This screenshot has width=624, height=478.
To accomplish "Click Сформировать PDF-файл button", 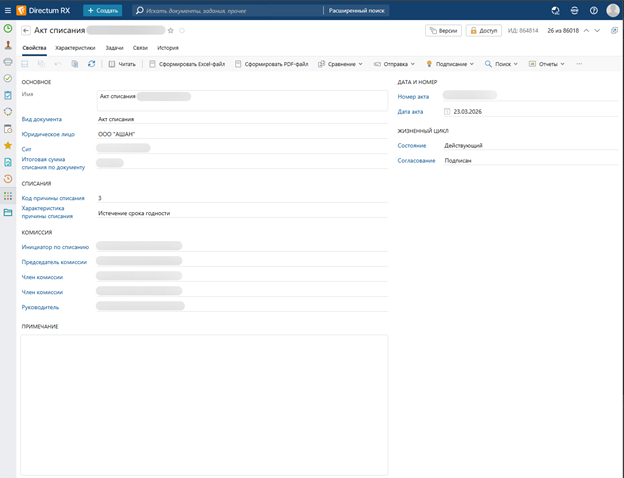I will tap(271, 64).
